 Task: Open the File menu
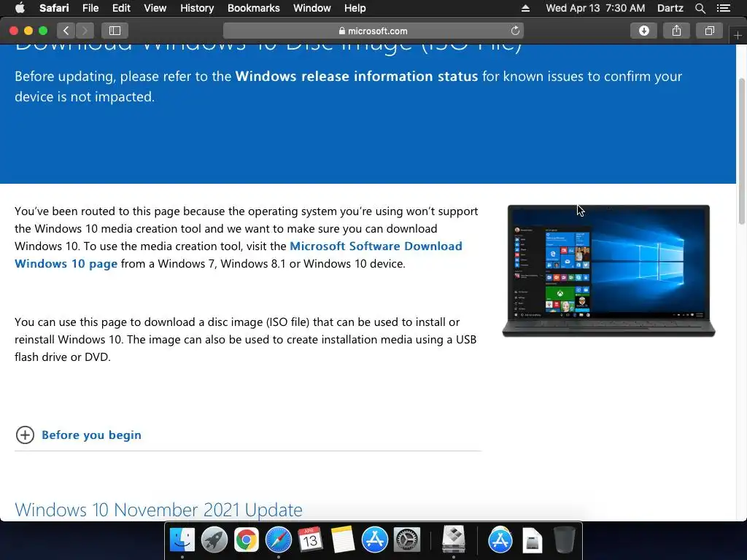tap(90, 8)
